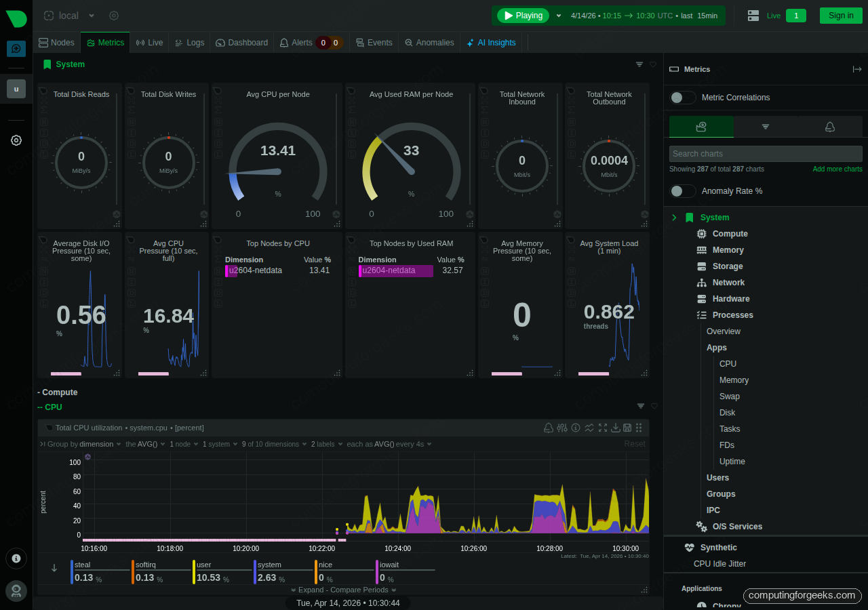868x610 pixels.
Task: Download CPU chart data via the download icon
Action: click(x=616, y=428)
